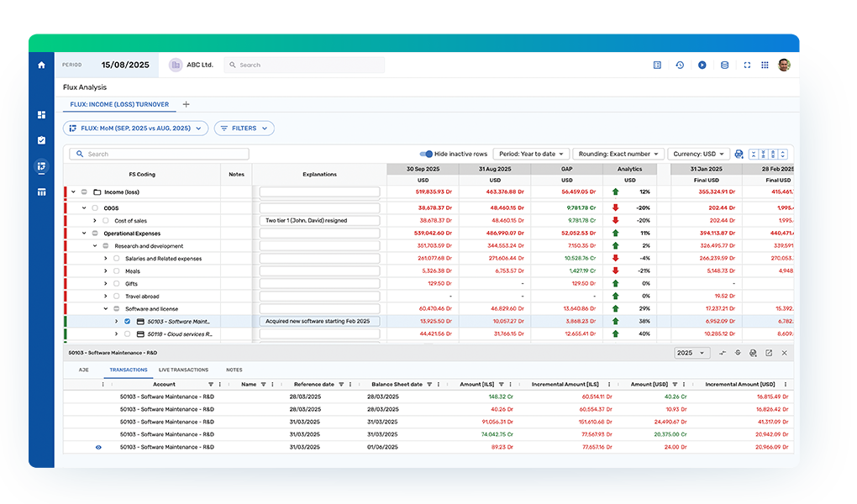The width and height of the screenshot is (857, 504).
Task: Tick the Meals row checkbox
Action: coord(116,271)
